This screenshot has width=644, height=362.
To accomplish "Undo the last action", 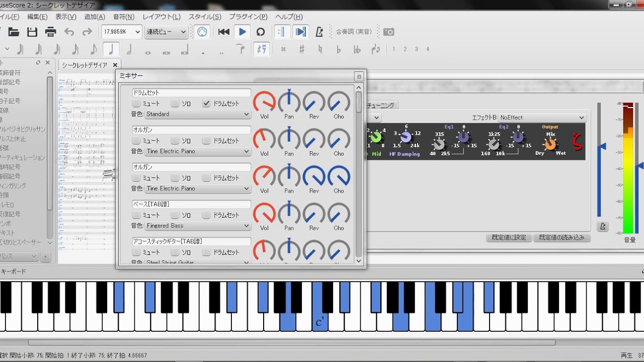I will 69,32.
